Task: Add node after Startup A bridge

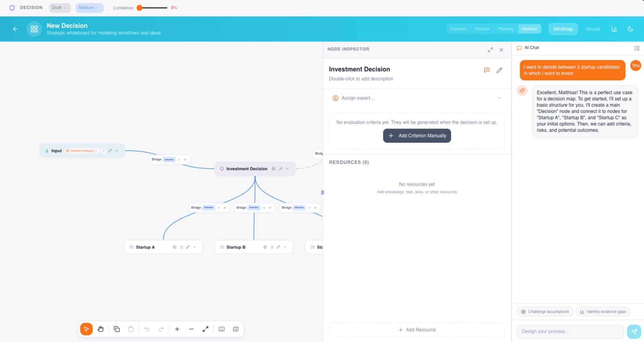Action: click(225, 208)
